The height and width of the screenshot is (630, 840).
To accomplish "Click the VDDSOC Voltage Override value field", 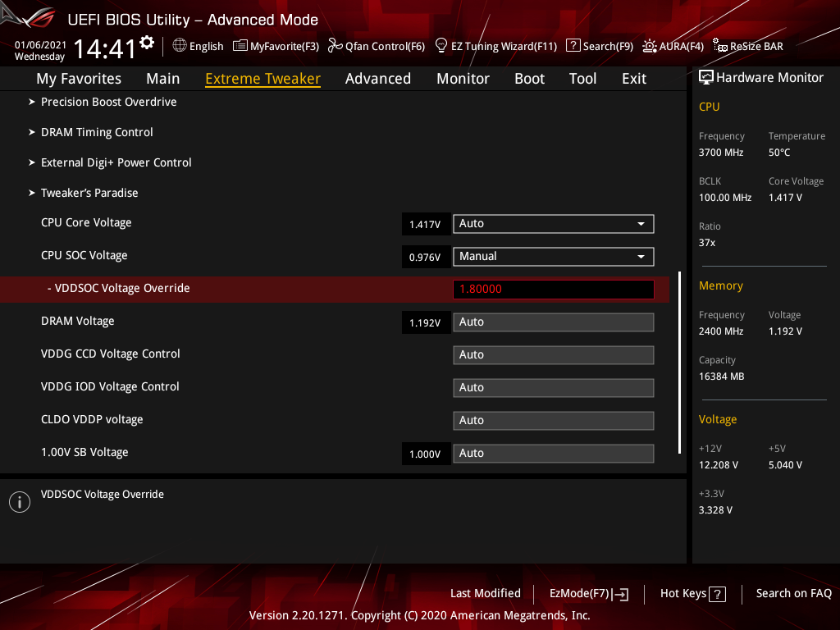I will coord(554,290).
